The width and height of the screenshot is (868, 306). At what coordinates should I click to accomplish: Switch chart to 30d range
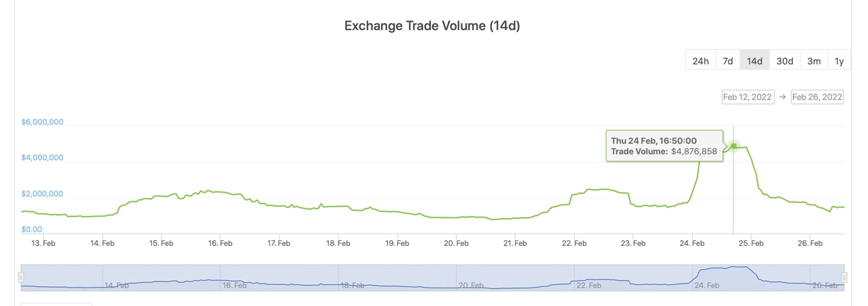pyautogui.click(x=785, y=60)
